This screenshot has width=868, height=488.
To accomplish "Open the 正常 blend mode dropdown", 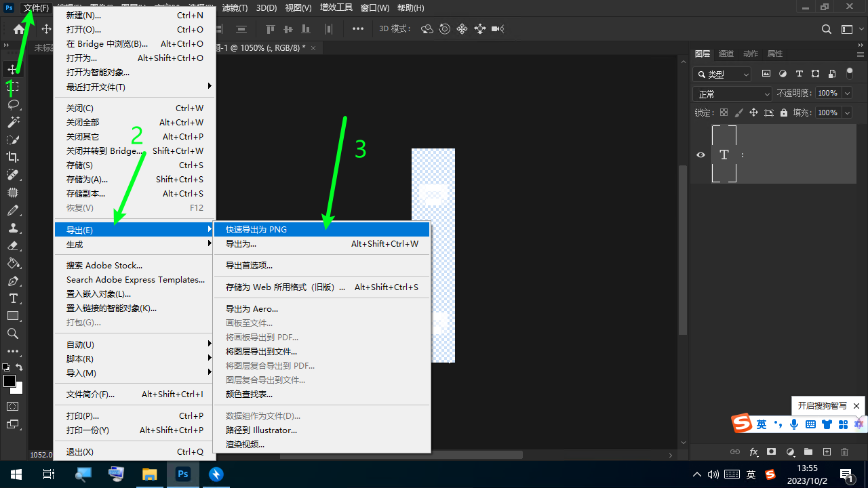I will coord(732,94).
